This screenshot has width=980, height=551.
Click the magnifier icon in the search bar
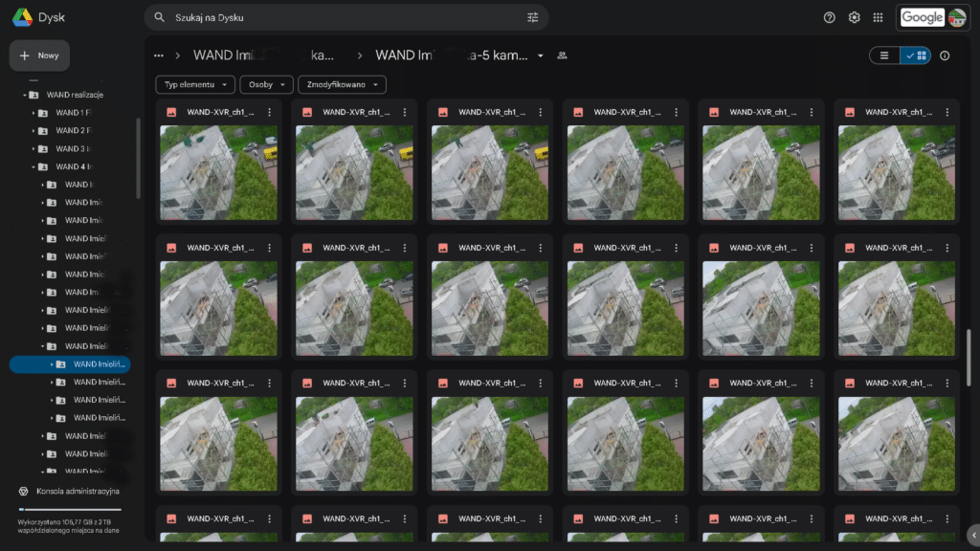tap(160, 17)
